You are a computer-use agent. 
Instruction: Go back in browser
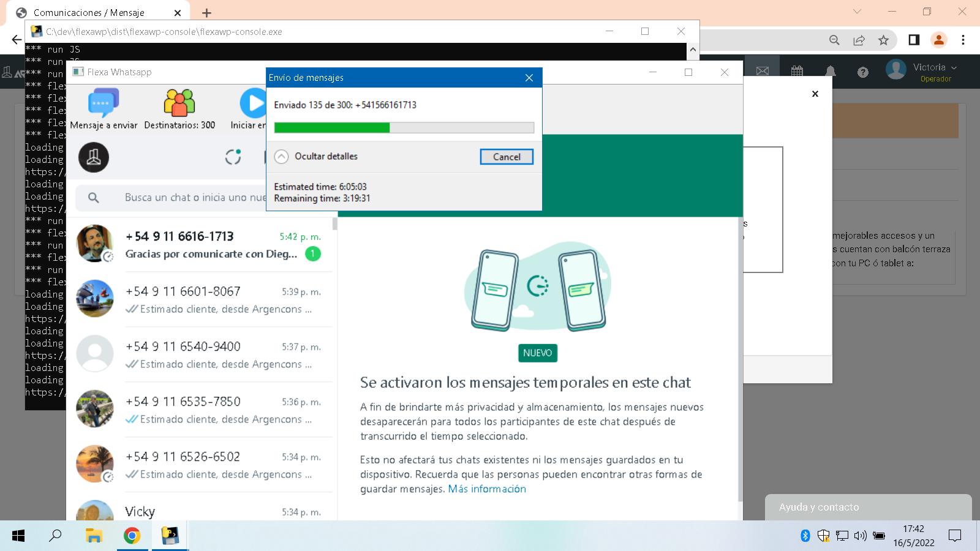point(17,40)
